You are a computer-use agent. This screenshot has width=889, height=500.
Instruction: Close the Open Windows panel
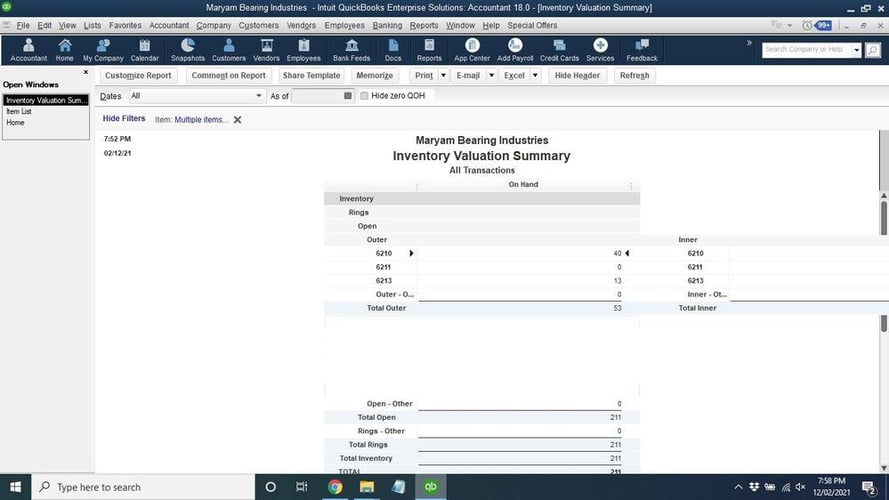tap(86, 72)
